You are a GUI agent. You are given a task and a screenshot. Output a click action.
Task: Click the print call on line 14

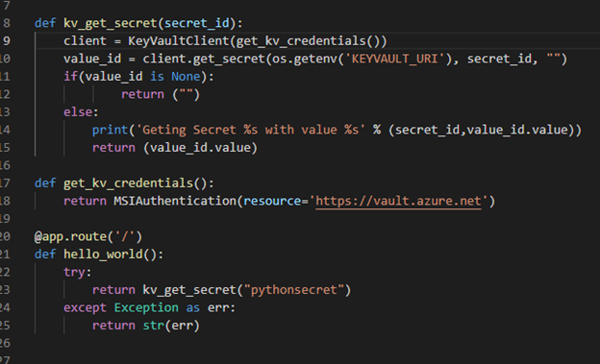pyautogui.click(x=110, y=130)
